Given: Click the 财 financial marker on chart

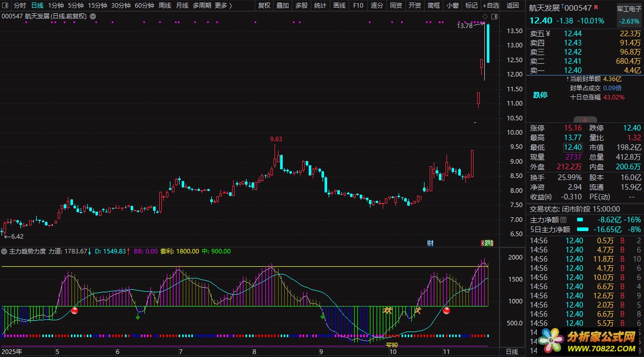Looking at the screenshot, I should (x=430, y=243).
